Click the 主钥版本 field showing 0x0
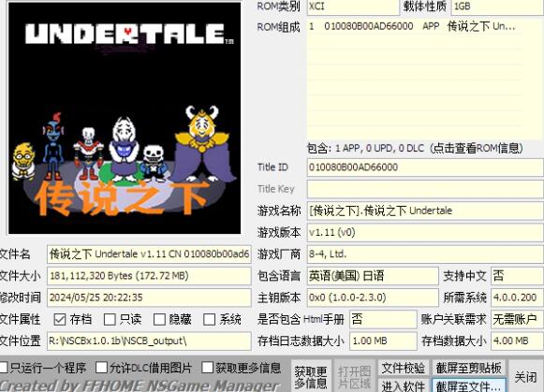Viewport: 544px width, 392px height. tap(373, 298)
